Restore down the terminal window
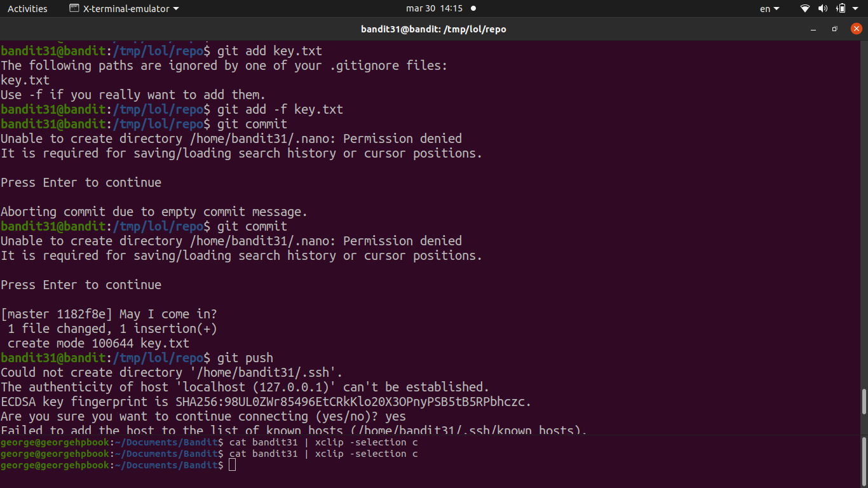Viewport: 868px width, 488px height. 835,29
